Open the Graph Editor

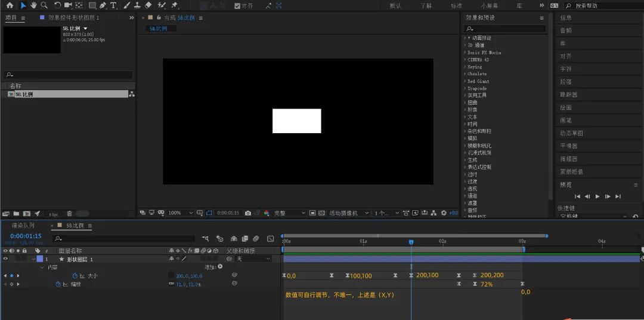pyautogui.click(x=270, y=238)
